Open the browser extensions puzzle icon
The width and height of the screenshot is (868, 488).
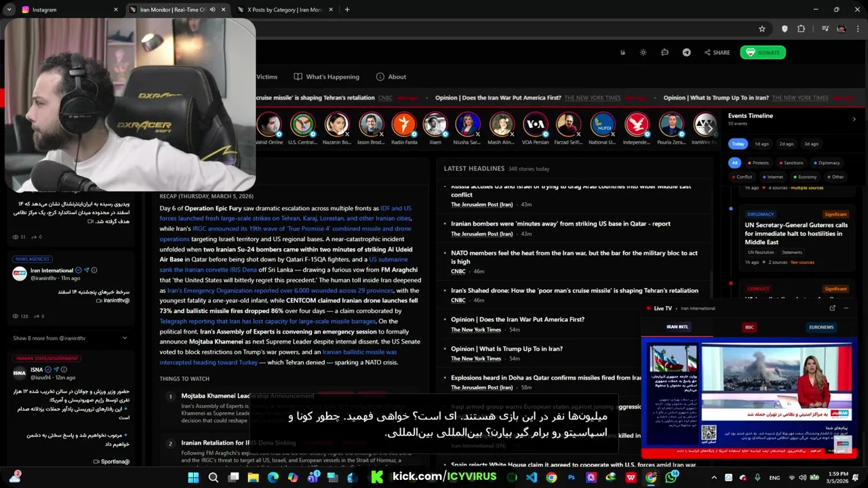point(802,29)
